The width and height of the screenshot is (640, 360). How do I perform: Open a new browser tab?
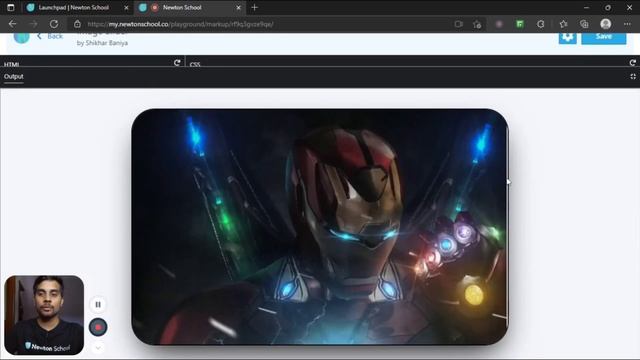(x=255, y=7)
